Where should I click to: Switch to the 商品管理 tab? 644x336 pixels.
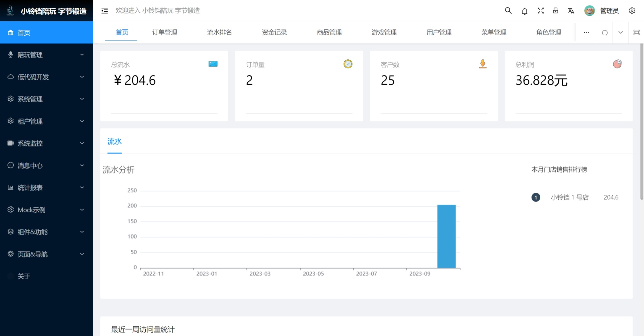(x=329, y=32)
